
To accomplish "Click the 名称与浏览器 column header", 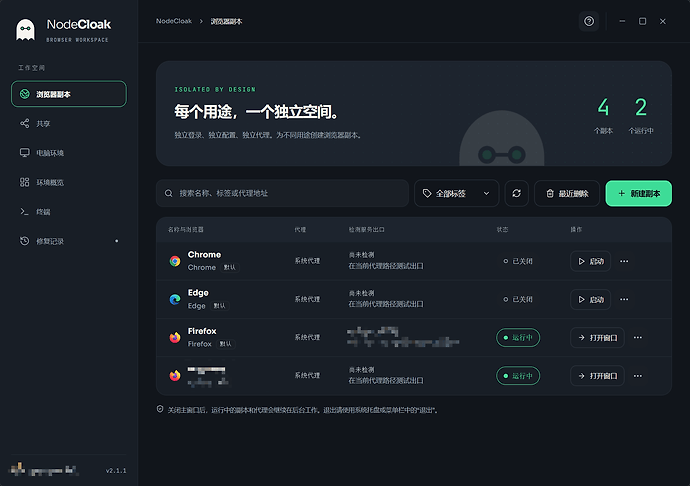I will coord(186,229).
